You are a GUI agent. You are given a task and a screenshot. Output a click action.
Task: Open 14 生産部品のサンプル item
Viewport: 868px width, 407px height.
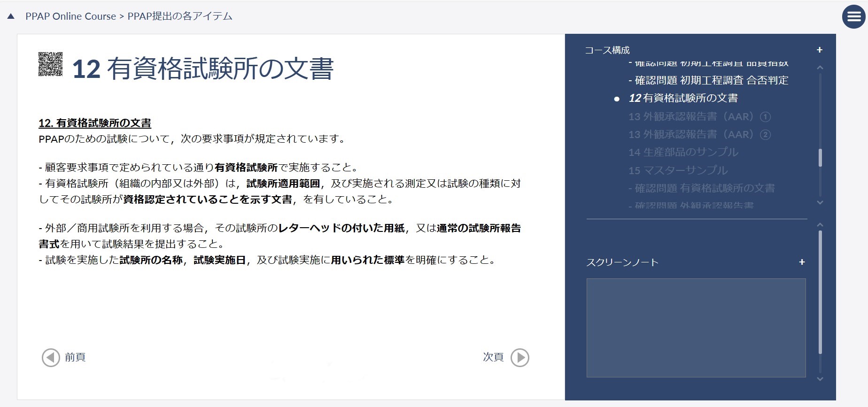click(x=683, y=152)
